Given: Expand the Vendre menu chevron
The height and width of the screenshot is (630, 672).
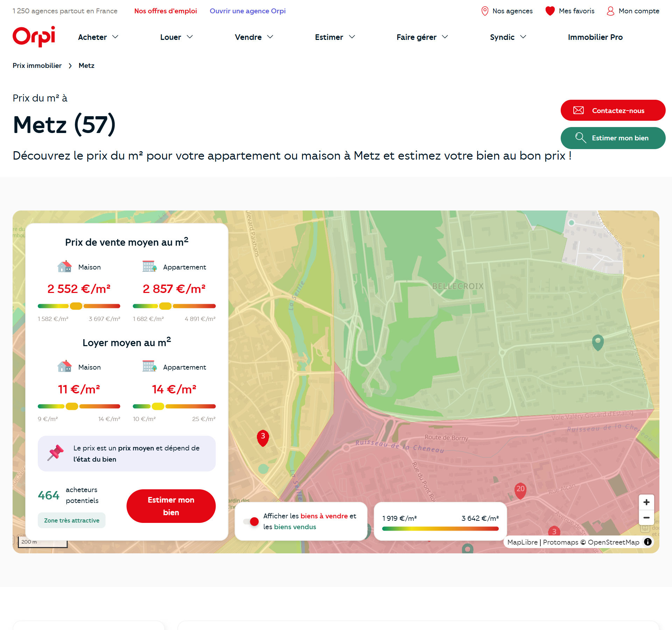Looking at the screenshot, I should [x=270, y=37].
